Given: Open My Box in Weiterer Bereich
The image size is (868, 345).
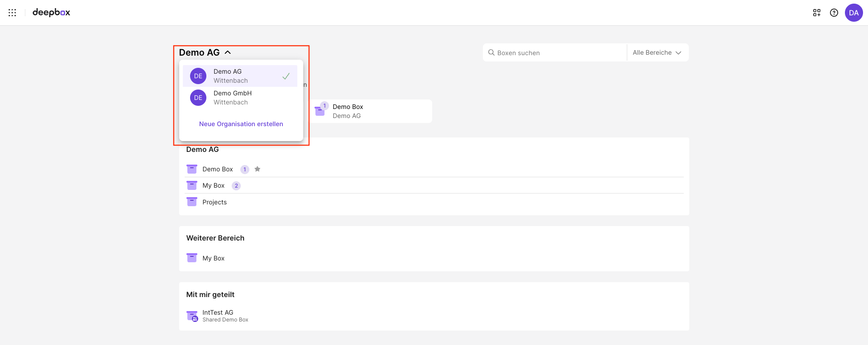Looking at the screenshot, I should point(213,258).
